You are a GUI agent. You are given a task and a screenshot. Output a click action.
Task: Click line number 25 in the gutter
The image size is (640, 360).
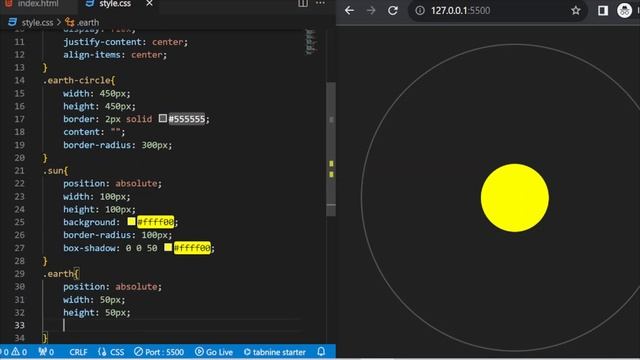pyautogui.click(x=19, y=222)
